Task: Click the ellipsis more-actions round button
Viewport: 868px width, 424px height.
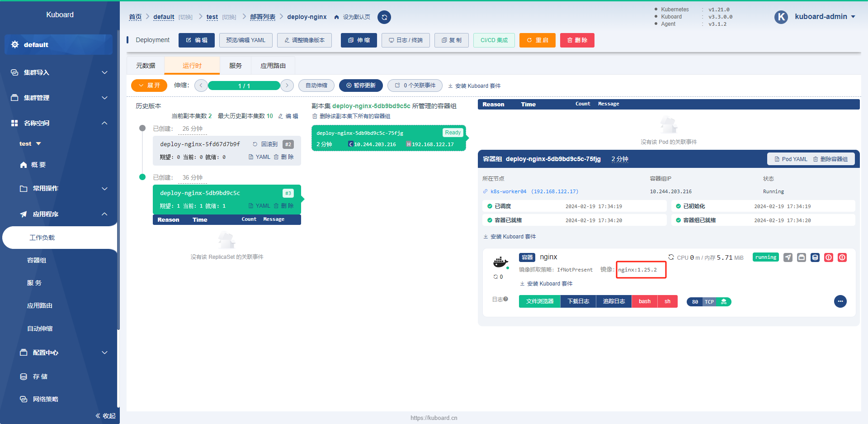Action: click(840, 301)
